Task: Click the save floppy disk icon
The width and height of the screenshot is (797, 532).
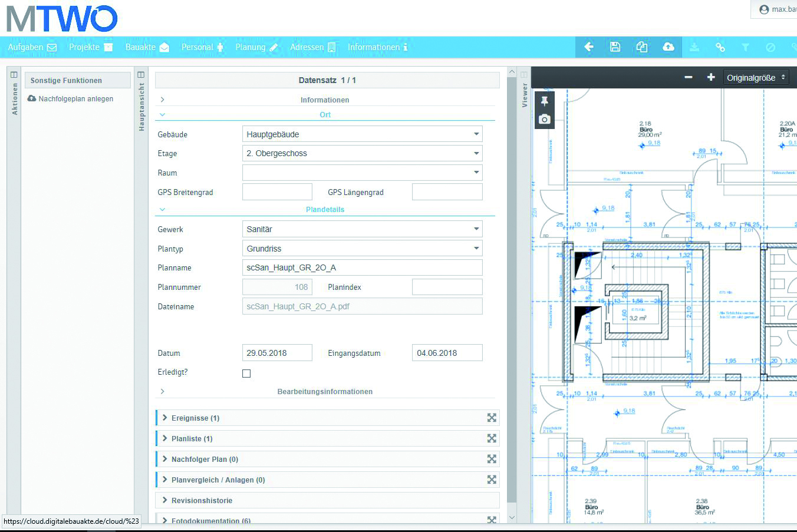Action: click(615, 47)
